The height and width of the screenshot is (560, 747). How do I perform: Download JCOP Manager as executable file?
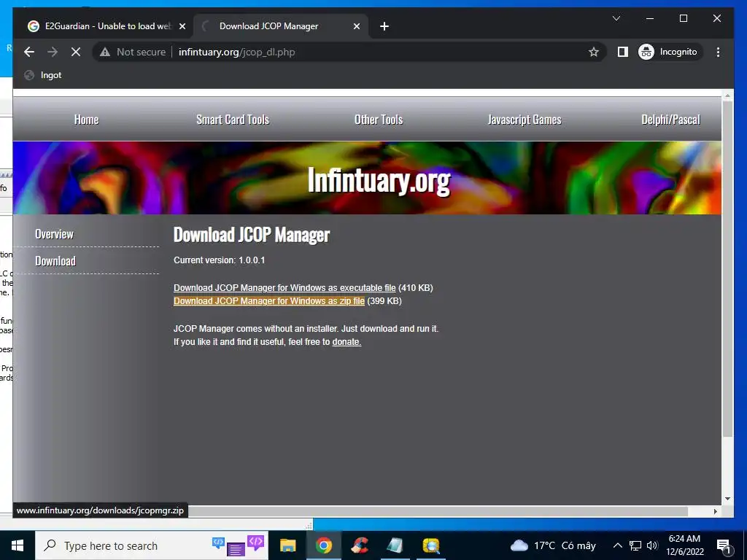[285, 287]
